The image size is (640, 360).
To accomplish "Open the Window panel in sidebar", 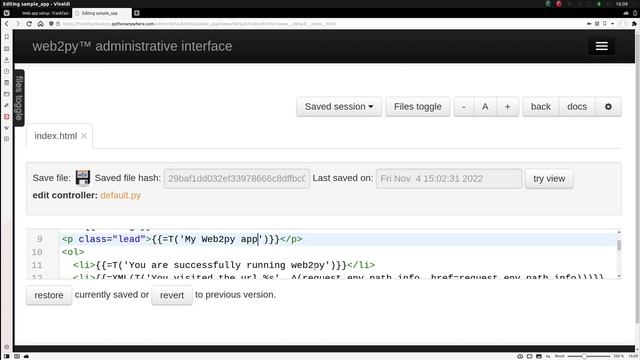I will click(x=7, y=94).
